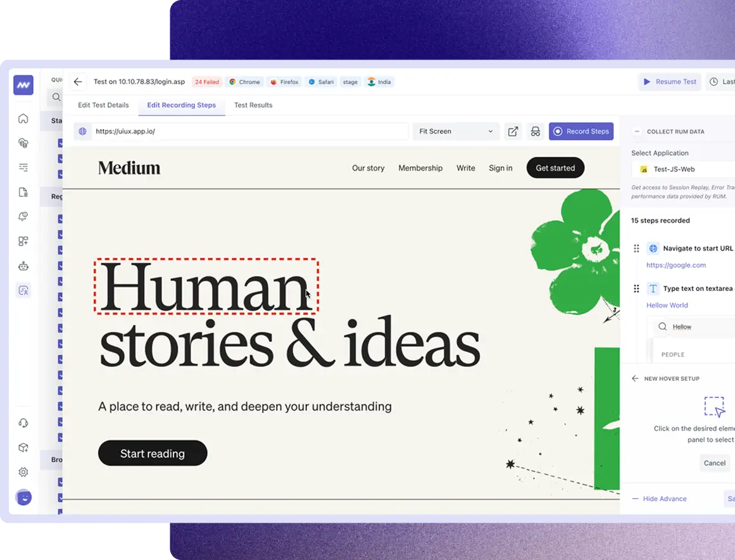Collapse the Collect RUM Data section
Viewport: 735px width, 560px height.
637,132
